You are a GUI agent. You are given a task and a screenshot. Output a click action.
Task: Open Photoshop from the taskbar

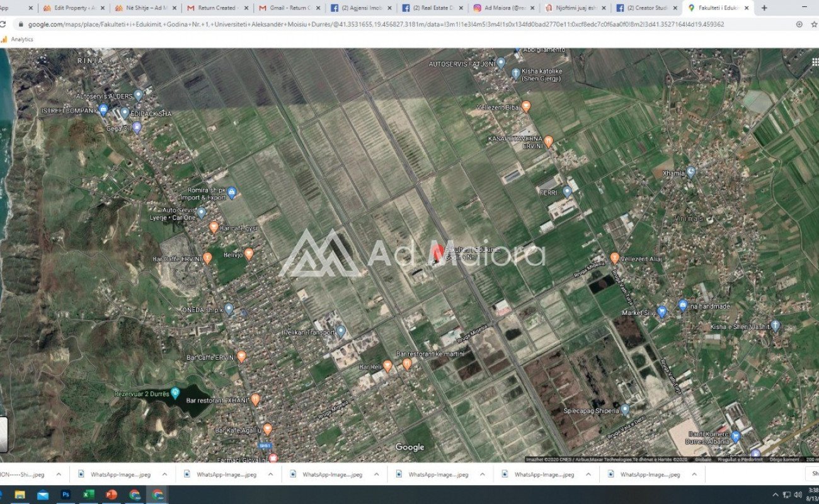click(x=66, y=495)
